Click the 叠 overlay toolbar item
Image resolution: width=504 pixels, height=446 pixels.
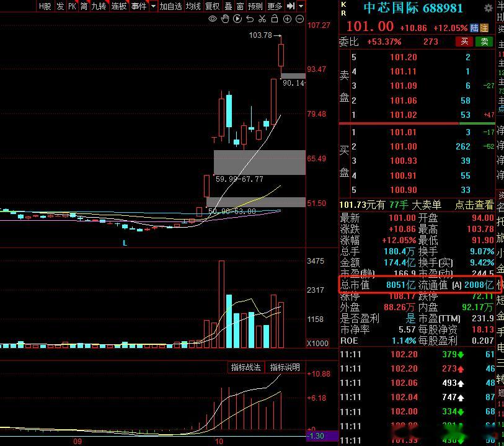[228, 6]
